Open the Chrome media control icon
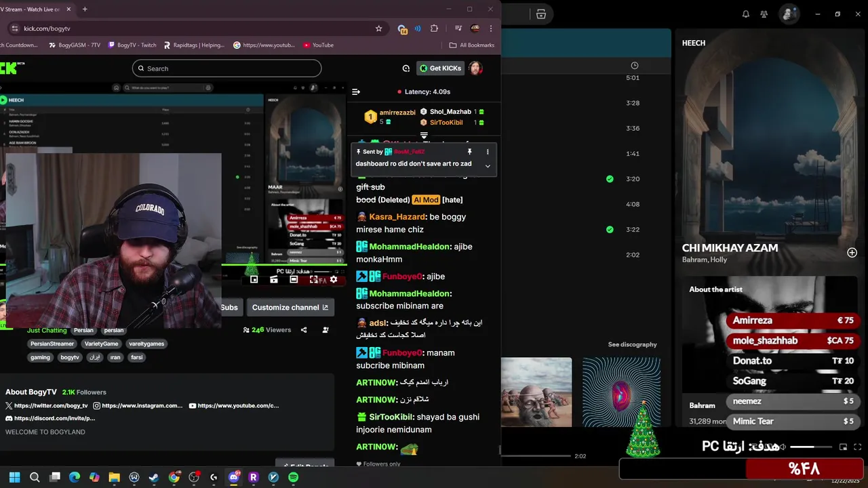868x488 pixels. [458, 28]
